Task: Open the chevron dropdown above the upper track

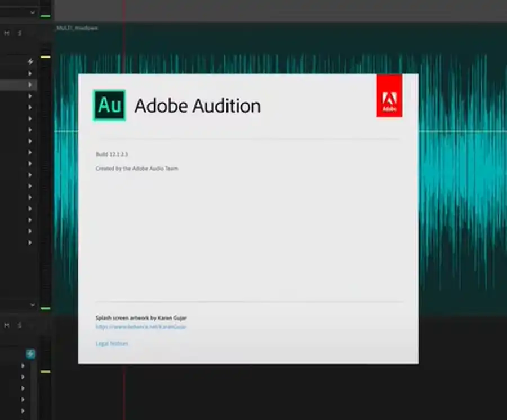Action: (x=33, y=12)
